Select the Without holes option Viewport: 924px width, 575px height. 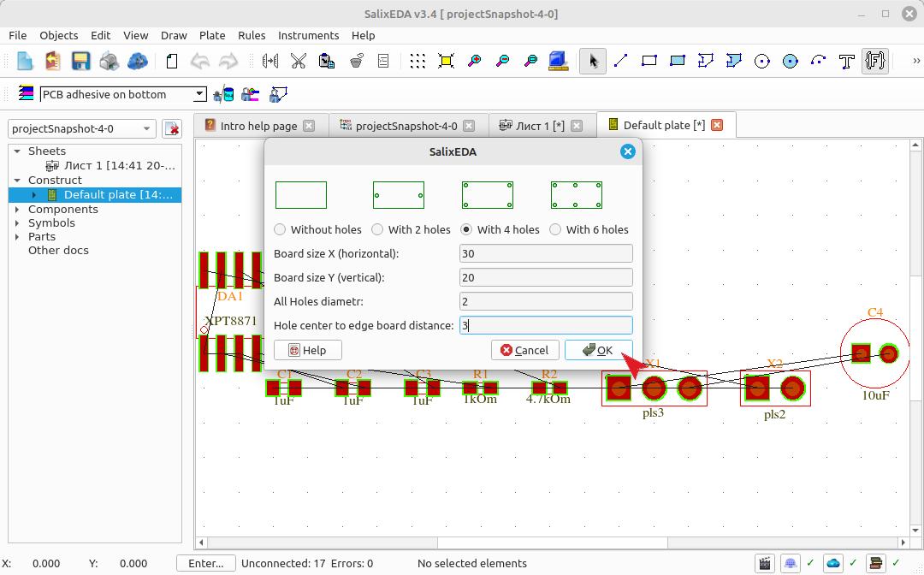(318, 230)
